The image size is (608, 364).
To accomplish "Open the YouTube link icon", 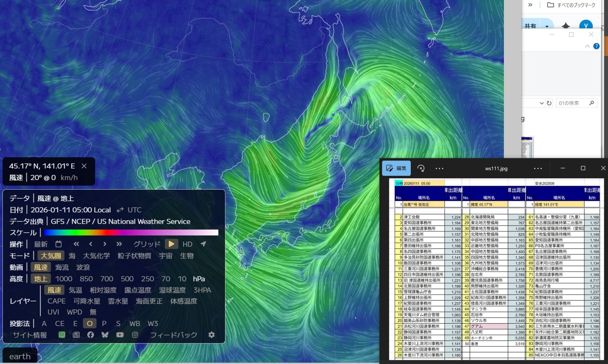I will (x=120, y=335).
